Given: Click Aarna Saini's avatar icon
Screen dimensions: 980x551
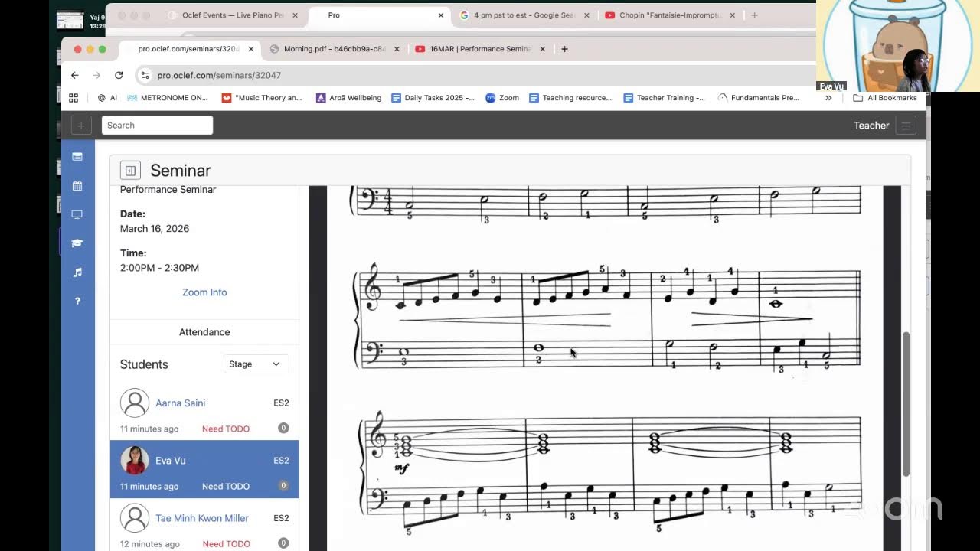Looking at the screenshot, I should point(135,403).
